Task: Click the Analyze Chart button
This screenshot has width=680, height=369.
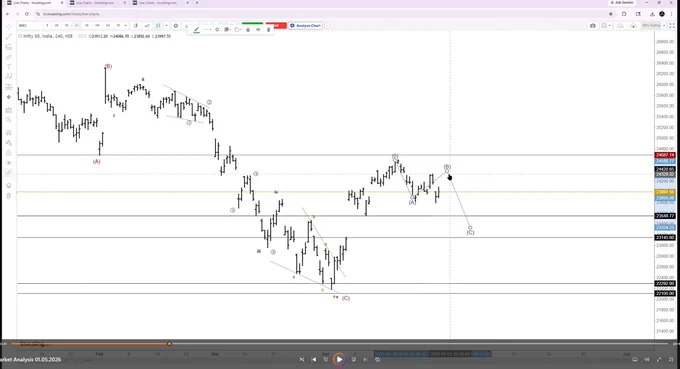Action: tap(305, 26)
